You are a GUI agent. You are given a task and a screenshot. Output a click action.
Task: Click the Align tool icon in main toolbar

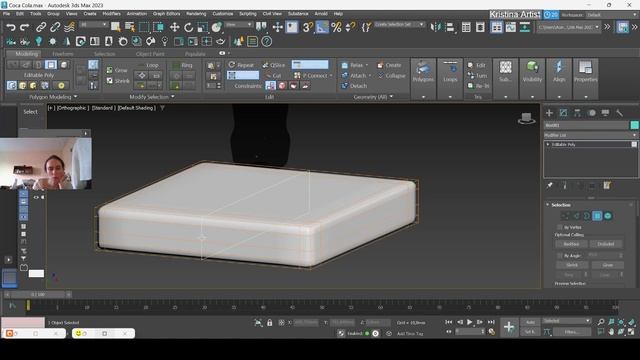tap(450, 27)
